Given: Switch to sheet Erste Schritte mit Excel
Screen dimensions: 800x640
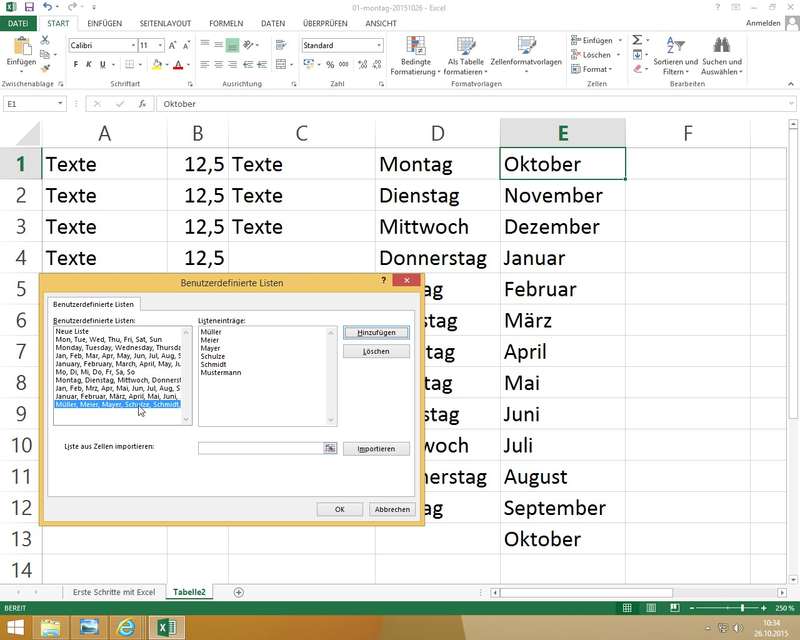Looking at the screenshot, I should coord(114,592).
